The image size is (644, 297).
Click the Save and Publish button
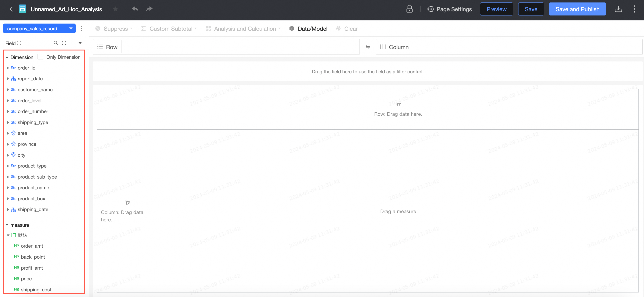coord(577,9)
